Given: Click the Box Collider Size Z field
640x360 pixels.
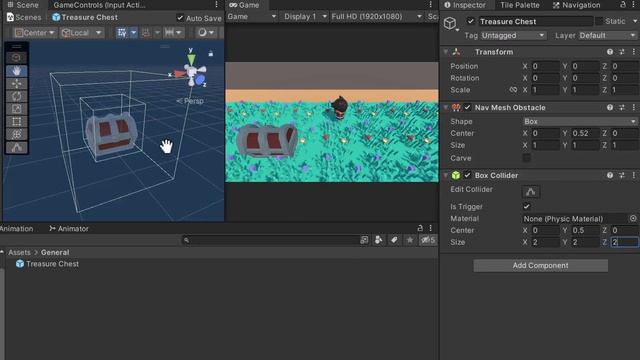Looking at the screenshot, I should pyautogui.click(x=624, y=242).
